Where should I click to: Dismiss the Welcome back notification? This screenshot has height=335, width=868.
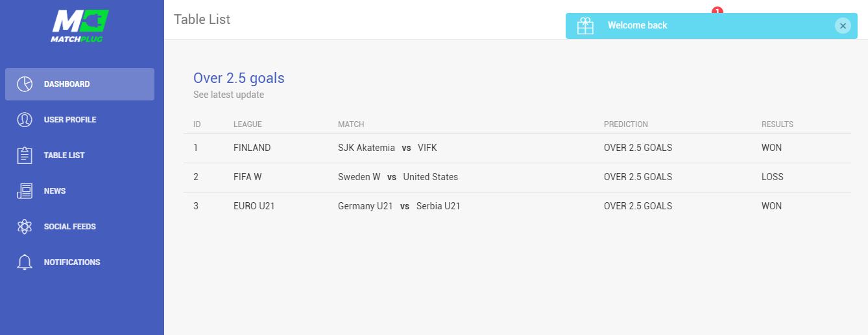pyautogui.click(x=843, y=26)
